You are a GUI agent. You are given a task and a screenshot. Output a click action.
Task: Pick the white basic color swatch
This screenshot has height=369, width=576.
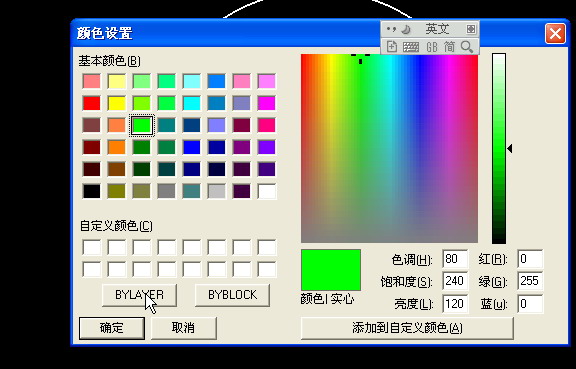[x=266, y=191]
